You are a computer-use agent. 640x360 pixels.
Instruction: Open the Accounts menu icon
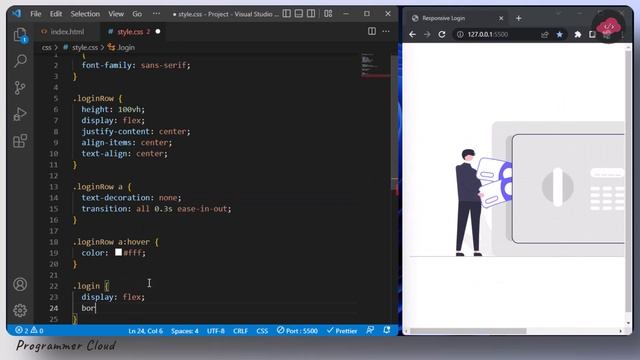[x=20, y=284]
